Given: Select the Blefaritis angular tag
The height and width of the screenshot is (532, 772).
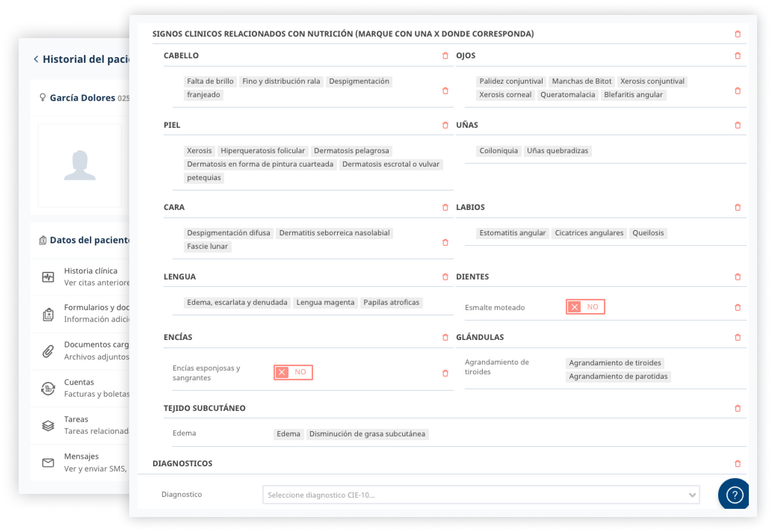Looking at the screenshot, I should pos(633,95).
